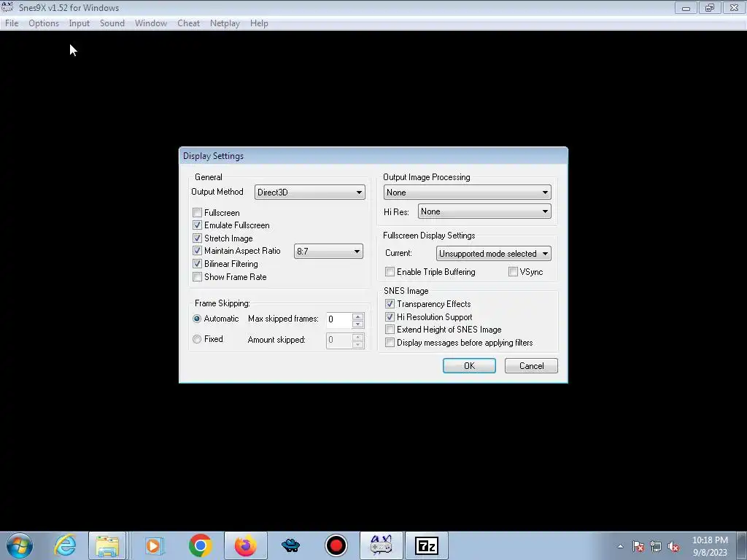Click the red record button icon in taskbar
Viewport: 747px width, 560px height.
336,545
